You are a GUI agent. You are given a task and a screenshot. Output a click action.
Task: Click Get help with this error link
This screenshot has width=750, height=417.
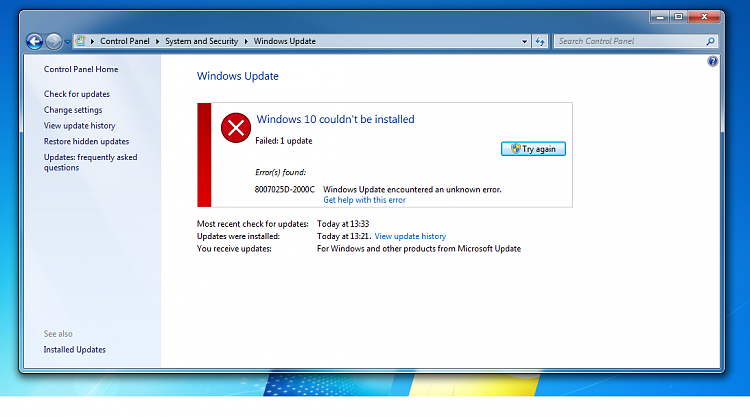364,200
